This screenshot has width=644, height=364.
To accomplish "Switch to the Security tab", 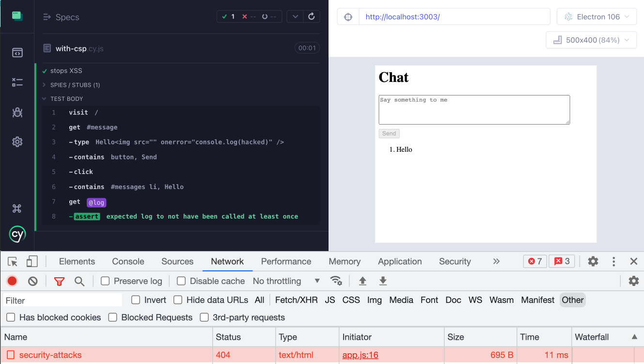I will (455, 261).
